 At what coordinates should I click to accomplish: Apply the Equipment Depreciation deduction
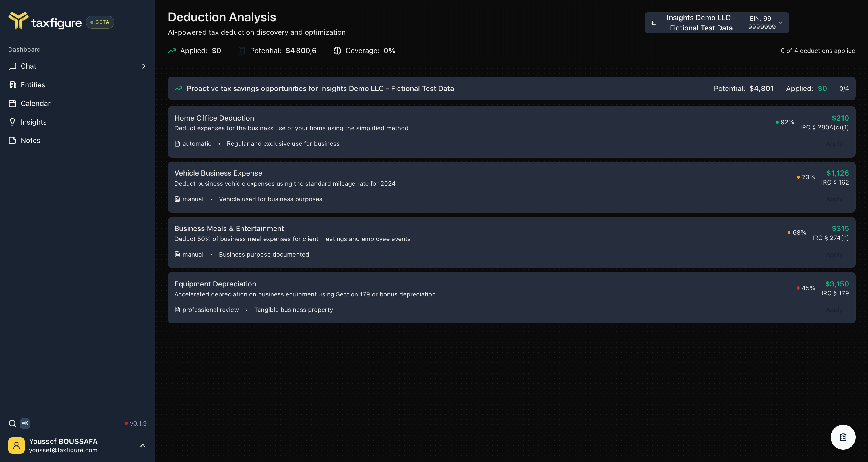834,310
